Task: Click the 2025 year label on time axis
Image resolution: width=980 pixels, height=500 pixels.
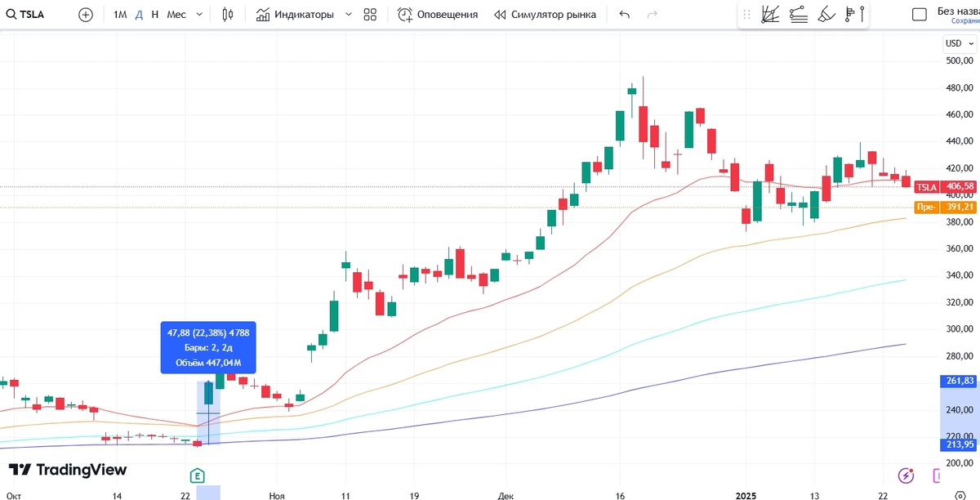Action: click(747, 495)
